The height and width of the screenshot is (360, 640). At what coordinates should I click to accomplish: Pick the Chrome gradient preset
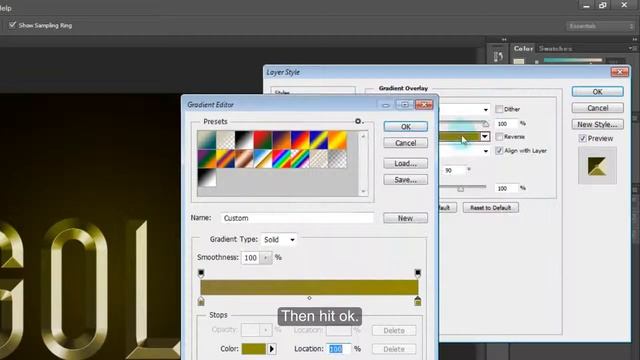pyautogui.click(x=263, y=159)
